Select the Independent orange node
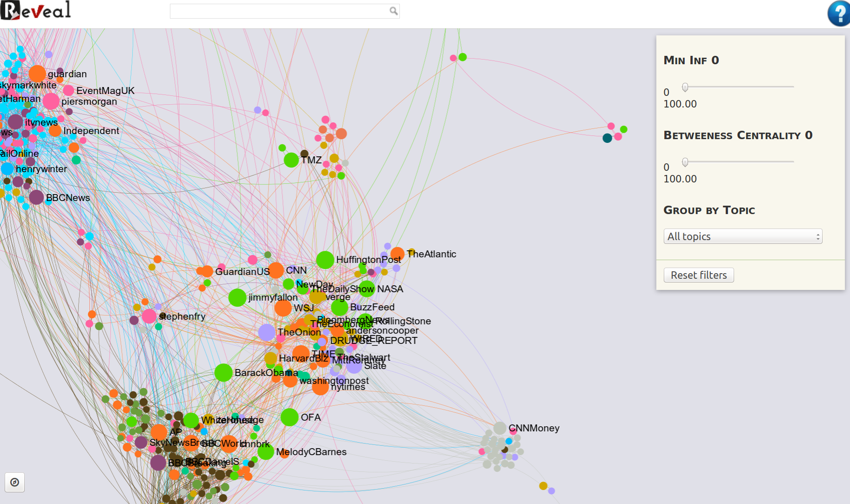850x504 pixels. [55, 131]
